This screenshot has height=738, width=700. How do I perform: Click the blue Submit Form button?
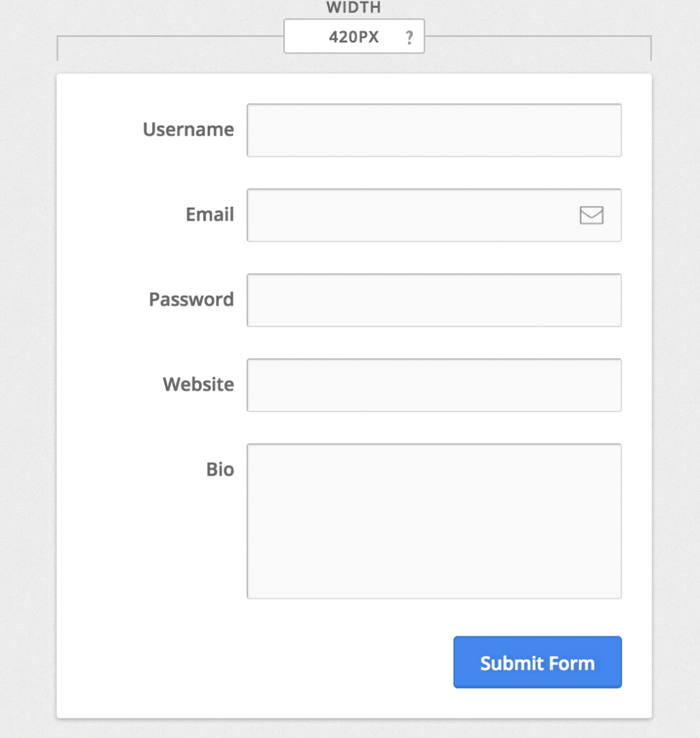(537, 662)
